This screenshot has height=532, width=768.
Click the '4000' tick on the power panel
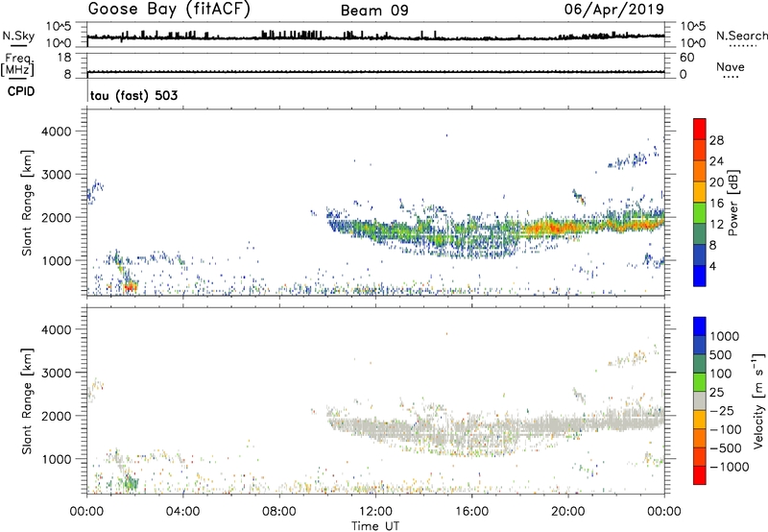(x=57, y=132)
